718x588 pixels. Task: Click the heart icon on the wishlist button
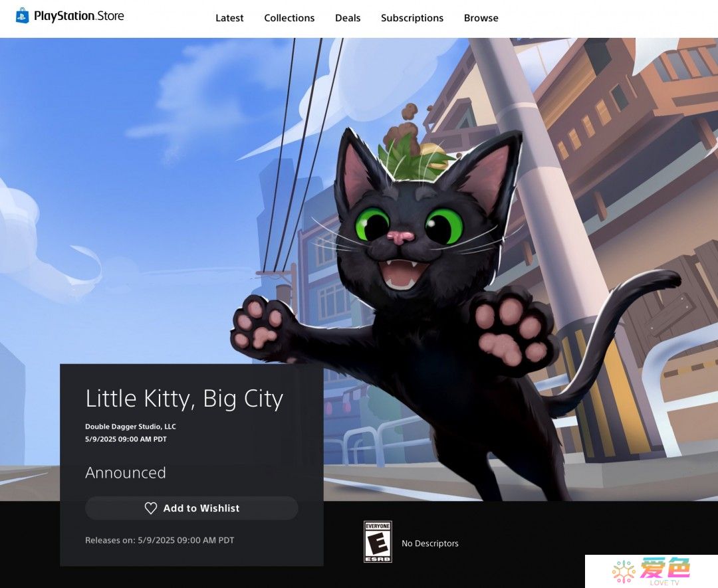click(x=151, y=508)
